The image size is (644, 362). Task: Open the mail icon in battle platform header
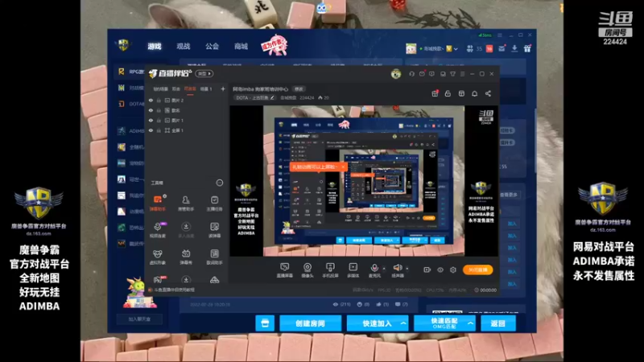click(502, 48)
